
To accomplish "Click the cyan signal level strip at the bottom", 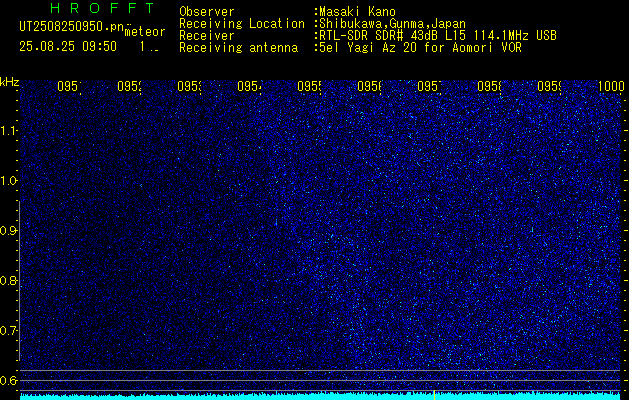I will (x=321, y=396).
